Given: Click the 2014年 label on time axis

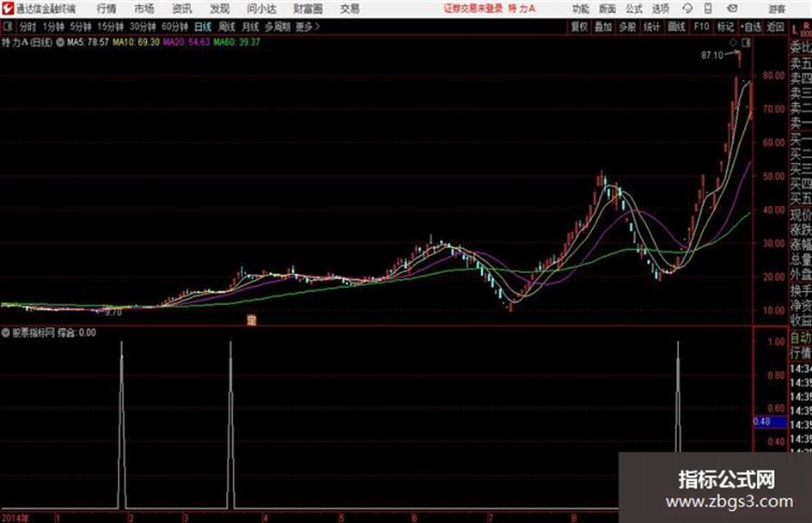Looking at the screenshot, I should click(15, 518).
